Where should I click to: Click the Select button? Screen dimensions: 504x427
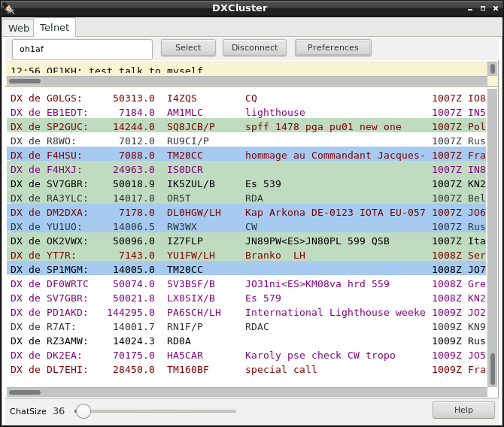[x=188, y=47]
